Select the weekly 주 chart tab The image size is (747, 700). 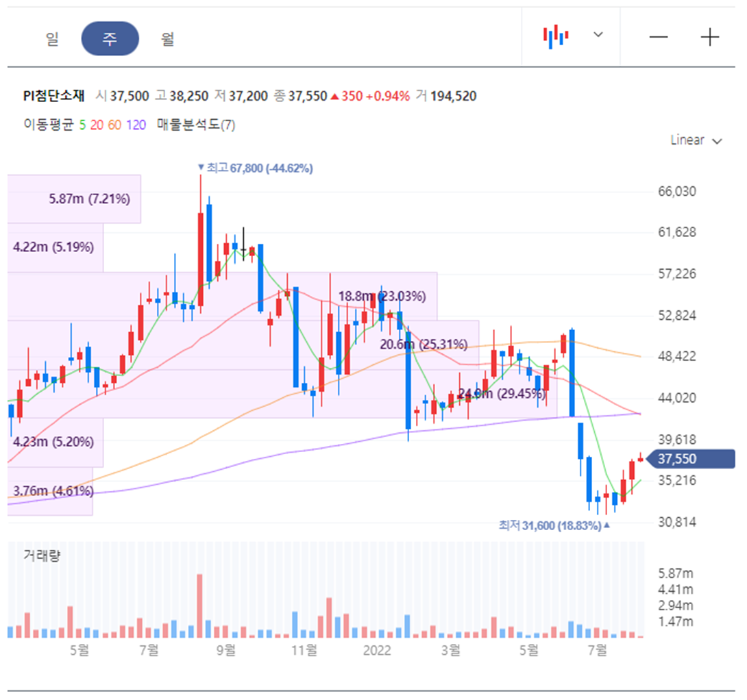pos(110,38)
